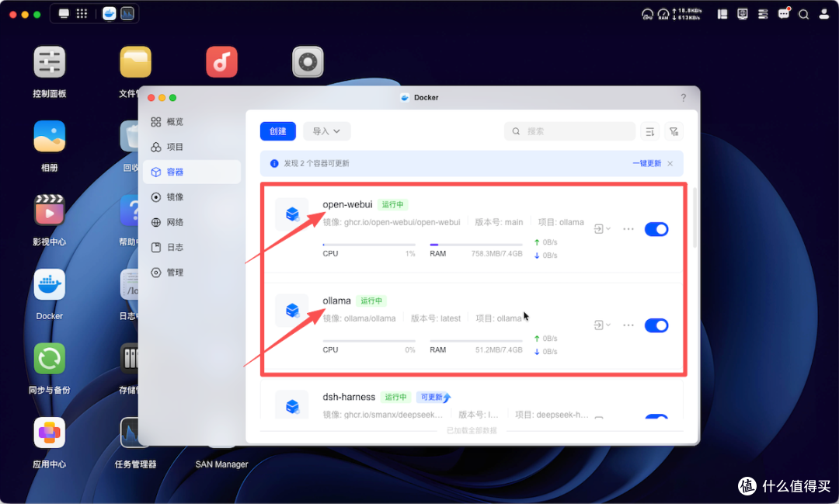This screenshot has width=839, height=504.
Task: Switch to 概览 overview section
Action: point(192,122)
